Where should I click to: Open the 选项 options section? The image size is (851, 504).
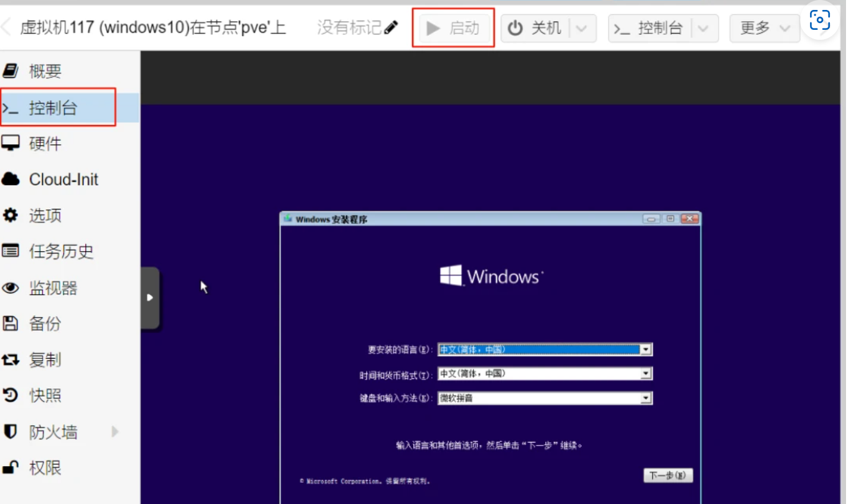point(68,216)
